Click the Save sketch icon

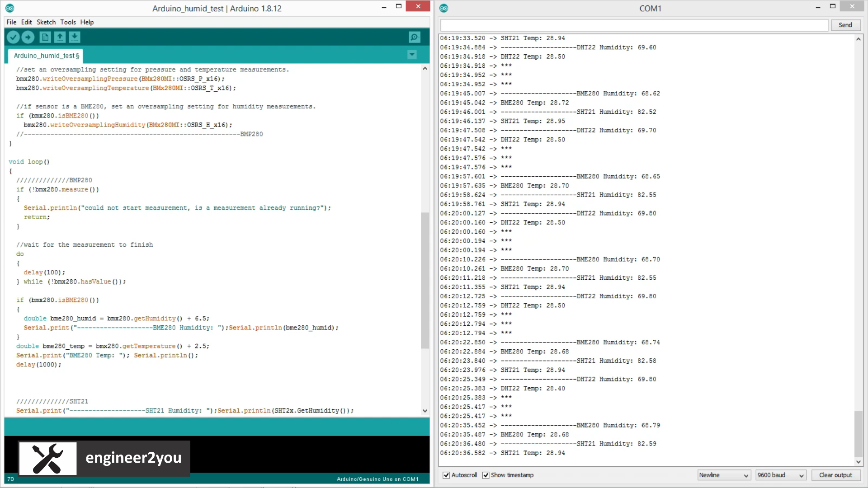tap(75, 37)
